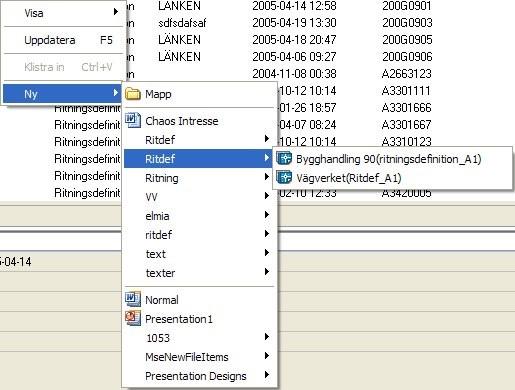The height and width of the screenshot is (390, 515).
Task: Click the Bygghandling 90 drawing definition icon
Action: coord(284,159)
